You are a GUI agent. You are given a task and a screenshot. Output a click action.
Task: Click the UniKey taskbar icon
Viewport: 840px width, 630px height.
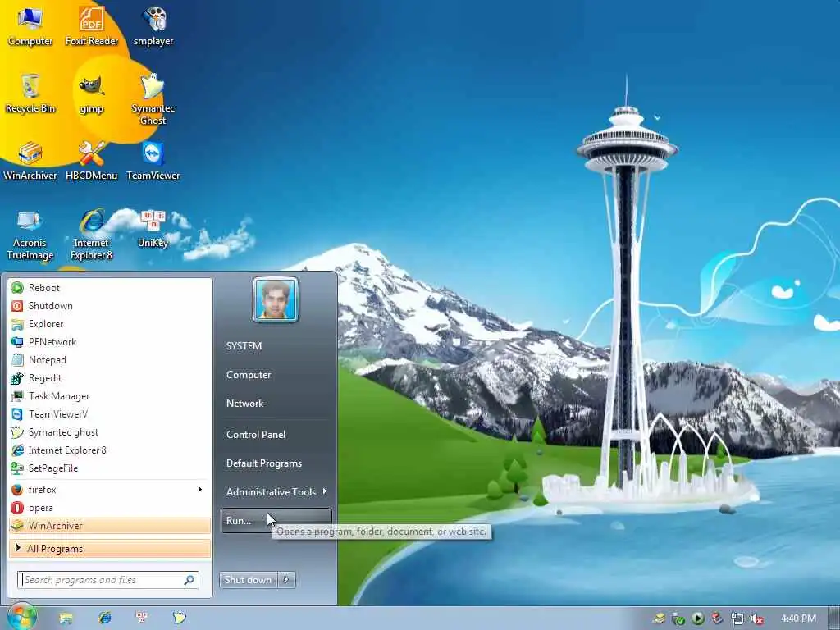142,619
